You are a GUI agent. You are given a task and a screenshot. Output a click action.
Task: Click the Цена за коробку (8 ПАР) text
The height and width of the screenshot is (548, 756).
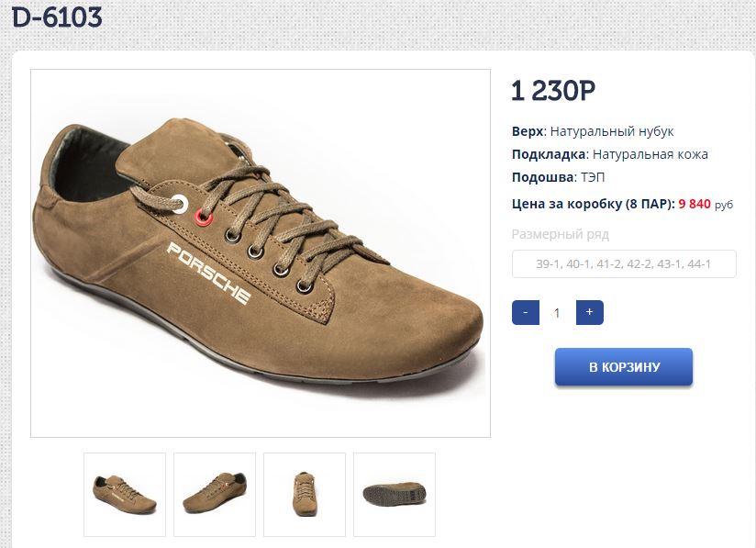(593, 204)
